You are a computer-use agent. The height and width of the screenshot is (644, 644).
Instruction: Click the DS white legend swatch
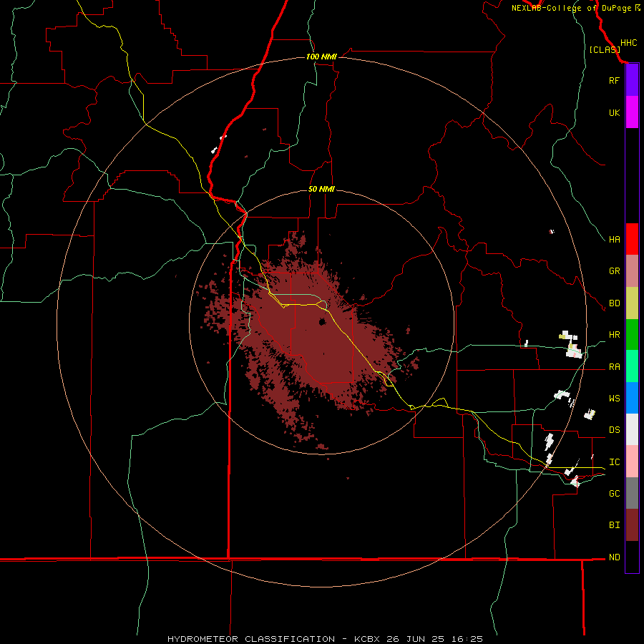coord(632,429)
